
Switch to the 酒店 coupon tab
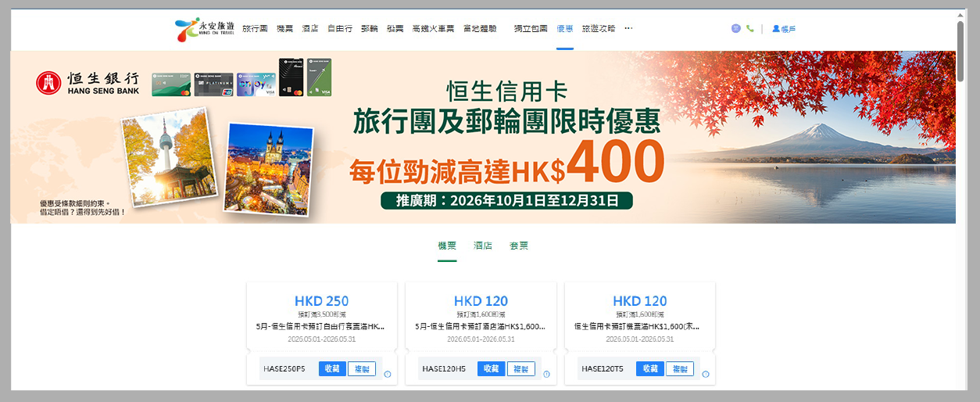tap(483, 246)
